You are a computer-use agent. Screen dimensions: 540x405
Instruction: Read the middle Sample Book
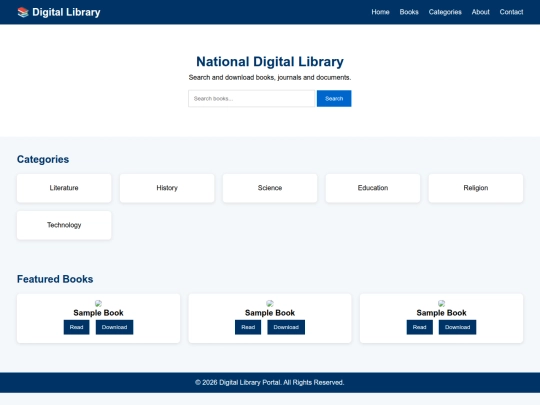[248, 327]
